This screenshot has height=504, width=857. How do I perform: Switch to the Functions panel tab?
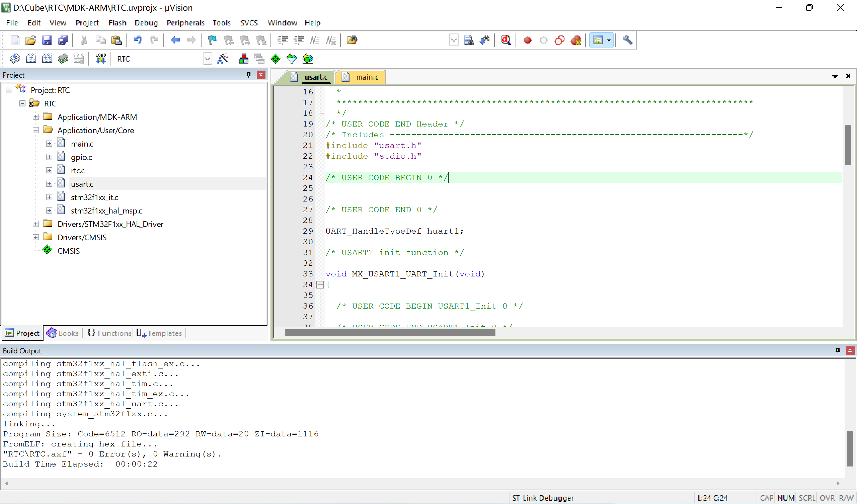click(109, 333)
